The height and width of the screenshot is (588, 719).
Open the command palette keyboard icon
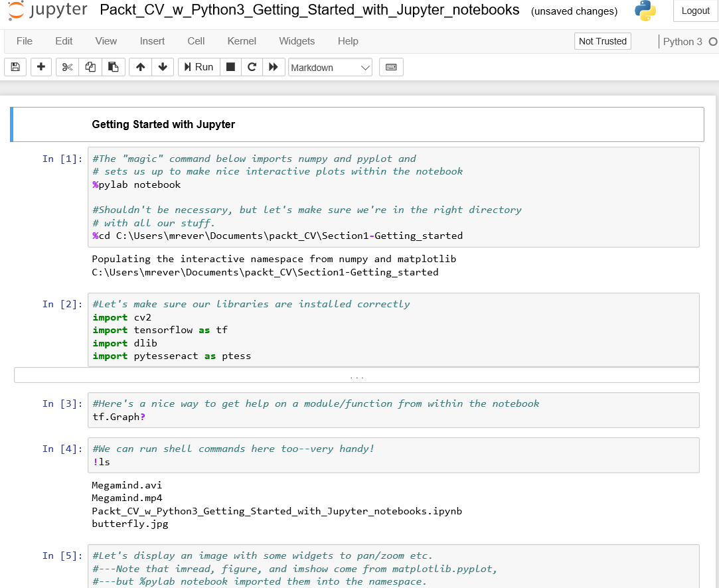391,67
